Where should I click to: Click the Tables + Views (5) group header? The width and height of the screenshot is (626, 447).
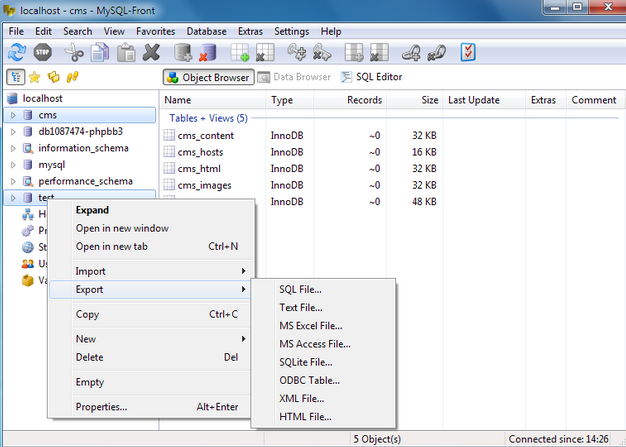pos(208,118)
